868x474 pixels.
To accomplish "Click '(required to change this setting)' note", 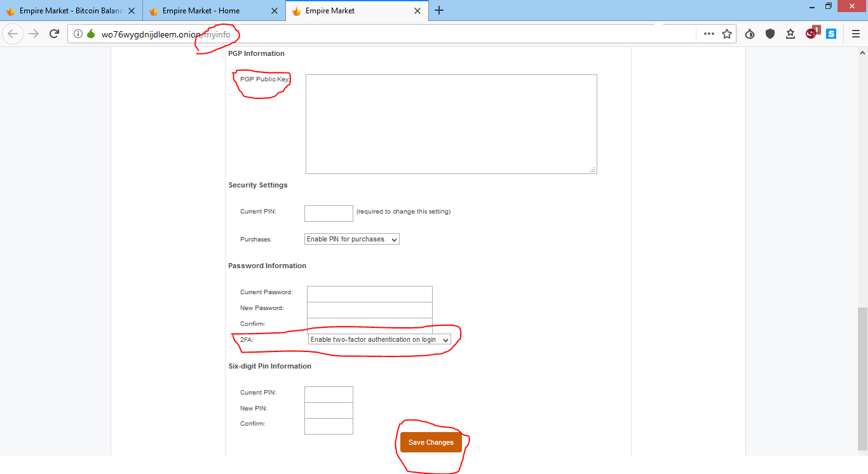I will pos(403,212).
